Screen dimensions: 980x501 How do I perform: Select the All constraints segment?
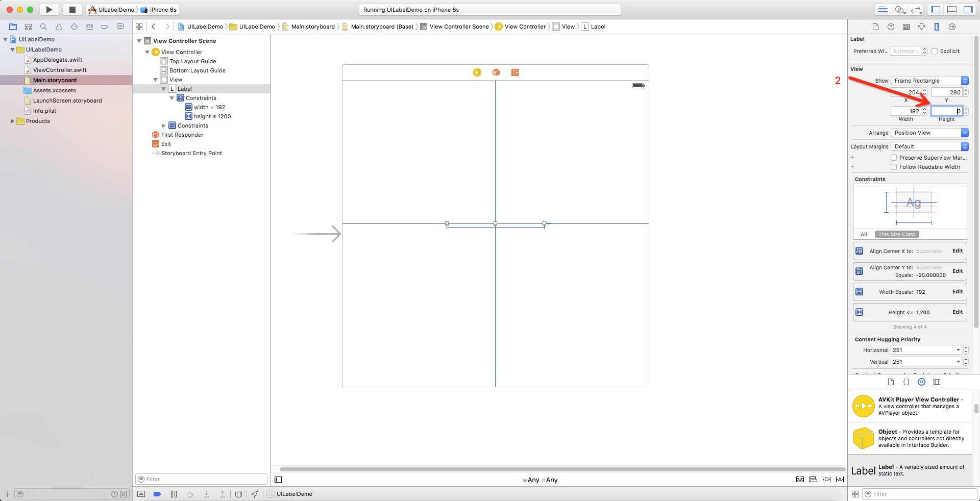pos(864,235)
